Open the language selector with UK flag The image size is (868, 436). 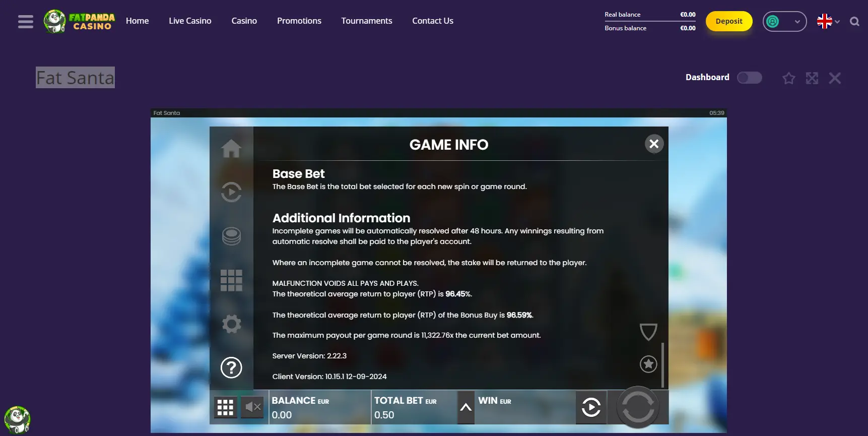[x=828, y=21]
